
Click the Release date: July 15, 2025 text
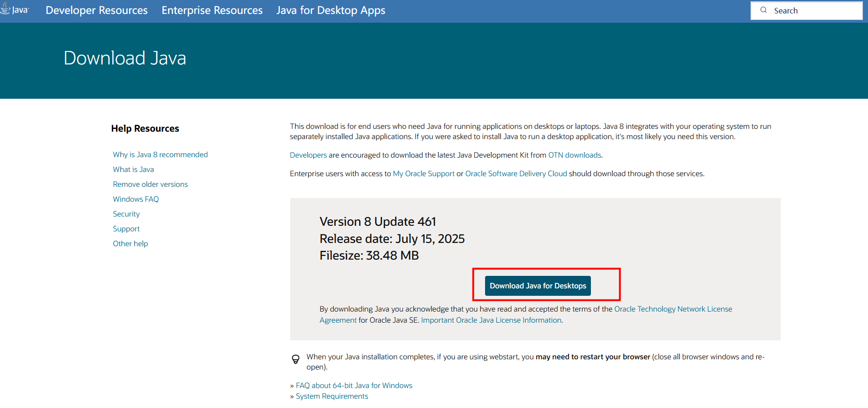click(392, 239)
